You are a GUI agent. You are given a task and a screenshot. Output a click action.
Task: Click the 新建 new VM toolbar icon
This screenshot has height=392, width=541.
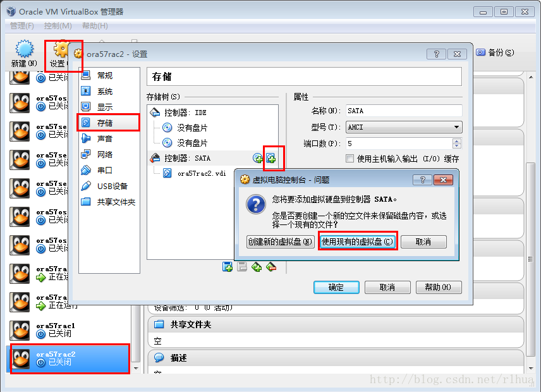(x=24, y=53)
